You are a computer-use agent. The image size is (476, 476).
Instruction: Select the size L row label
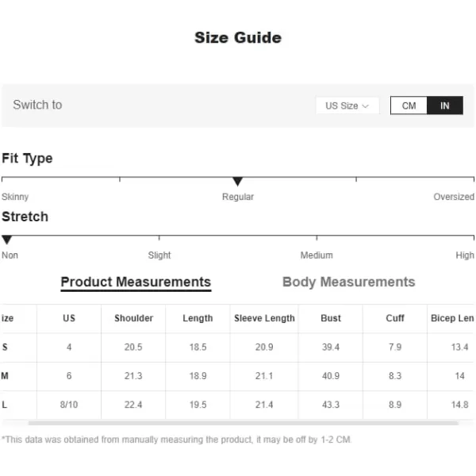pyautogui.click(x=5, y=405)
